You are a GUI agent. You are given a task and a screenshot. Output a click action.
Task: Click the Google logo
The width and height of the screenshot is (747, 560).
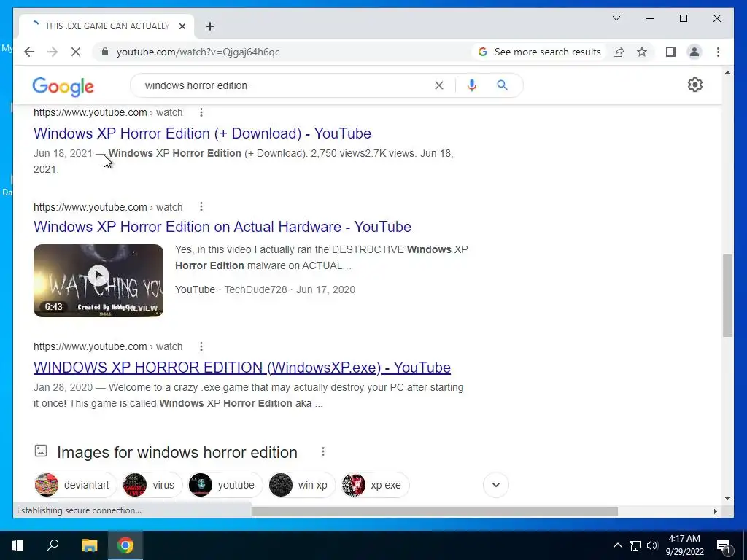63,87
